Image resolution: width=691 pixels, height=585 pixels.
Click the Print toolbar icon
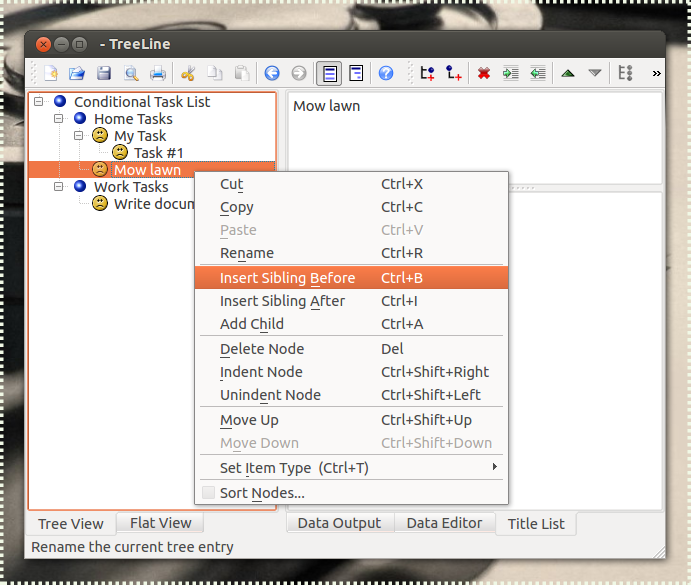158,73
